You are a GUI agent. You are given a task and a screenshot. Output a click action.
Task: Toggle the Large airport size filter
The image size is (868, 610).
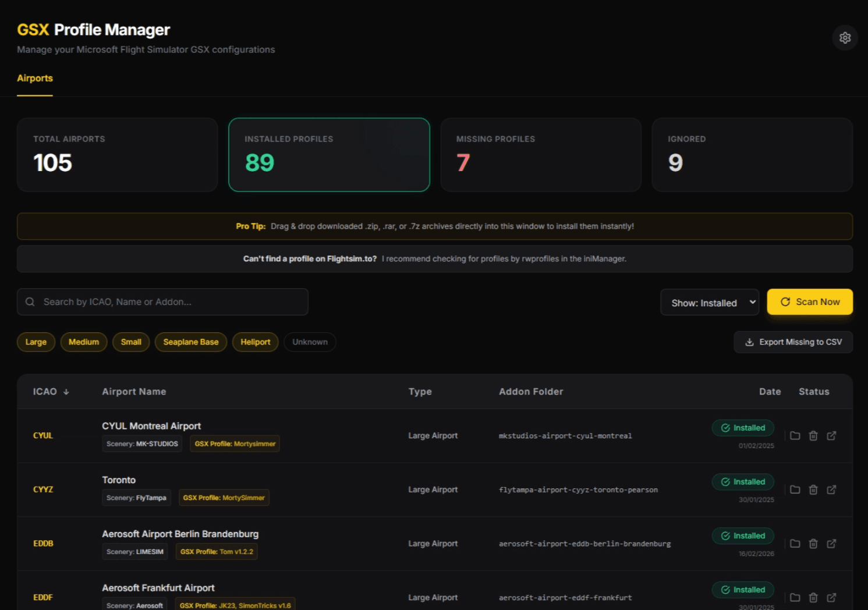tap(36, 342)
